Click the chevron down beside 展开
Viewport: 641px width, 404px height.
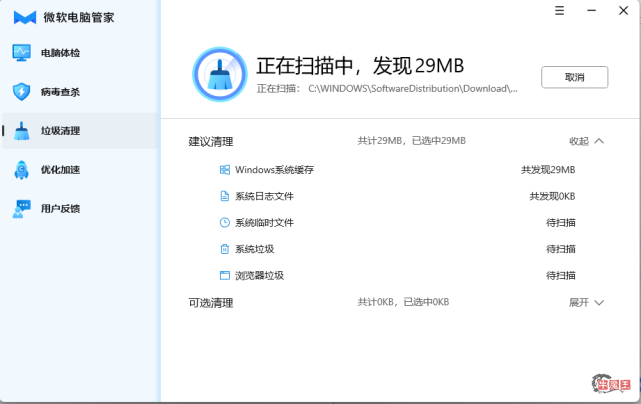(599, 303)
